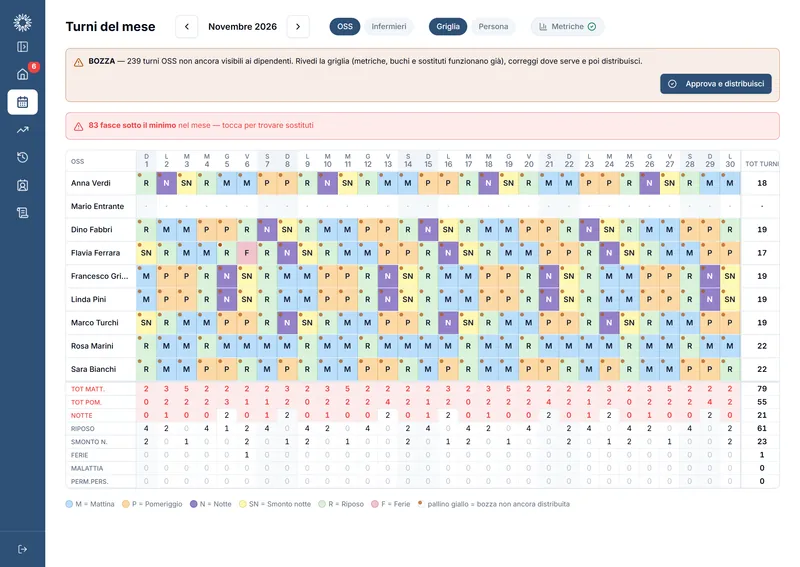Click the M = Mattina legend swatch
Screen dimensions: 800x567
click(x=69, y=504)
